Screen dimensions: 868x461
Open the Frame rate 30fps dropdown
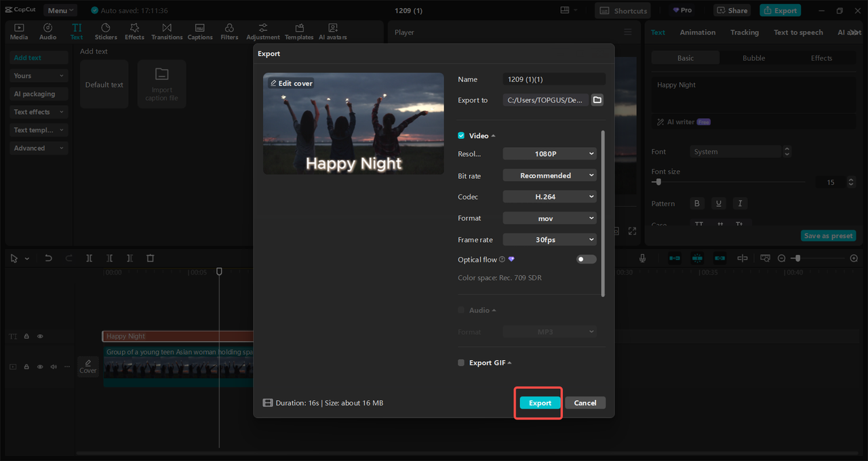pyautogui.click(x=550, y=240)
